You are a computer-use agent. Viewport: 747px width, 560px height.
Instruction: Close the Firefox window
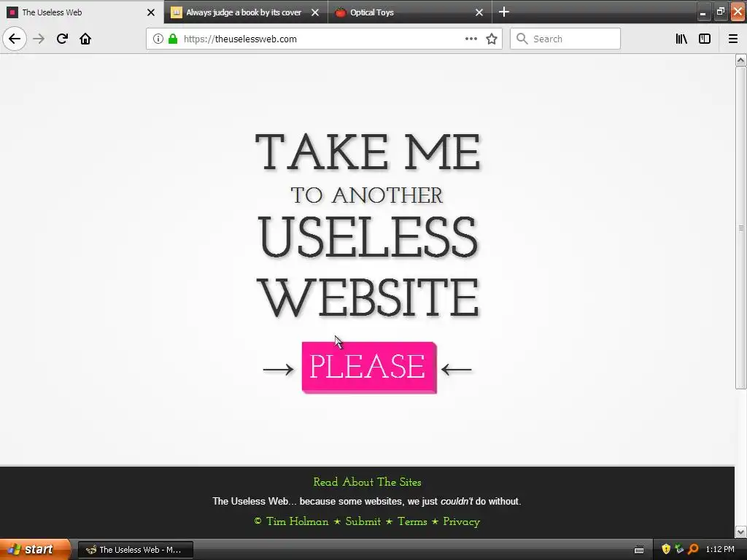[738, 12]
